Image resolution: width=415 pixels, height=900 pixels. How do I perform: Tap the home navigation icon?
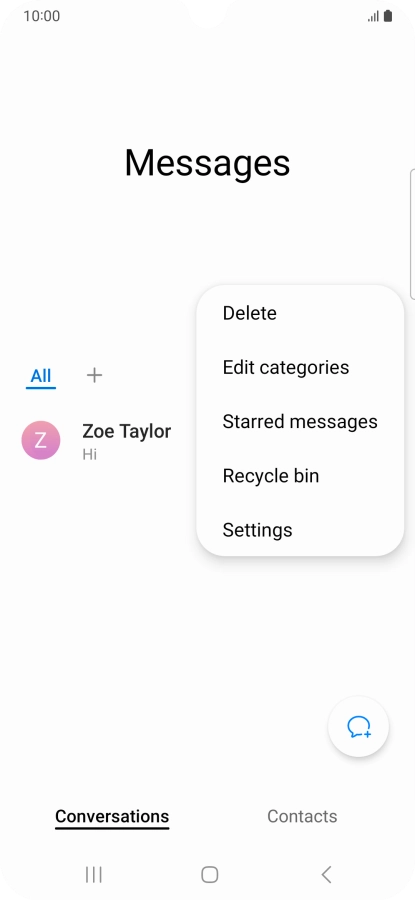click(x=210, y=874)
